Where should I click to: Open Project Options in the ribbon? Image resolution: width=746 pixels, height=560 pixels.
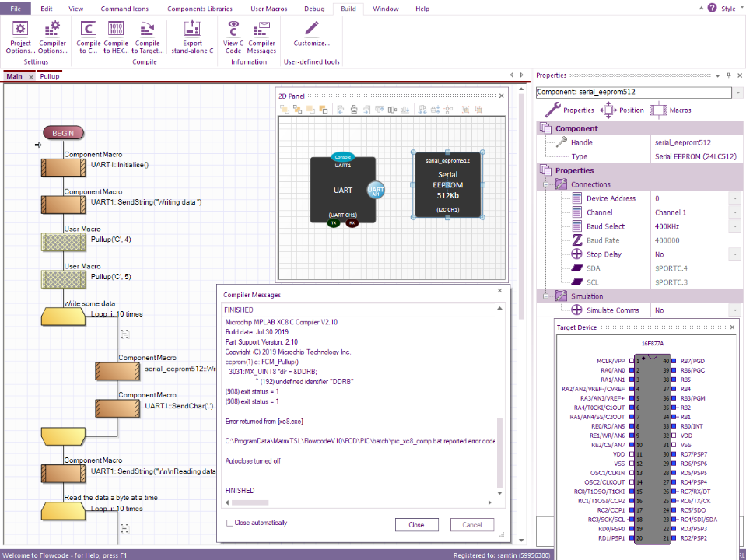pos(20,37)
